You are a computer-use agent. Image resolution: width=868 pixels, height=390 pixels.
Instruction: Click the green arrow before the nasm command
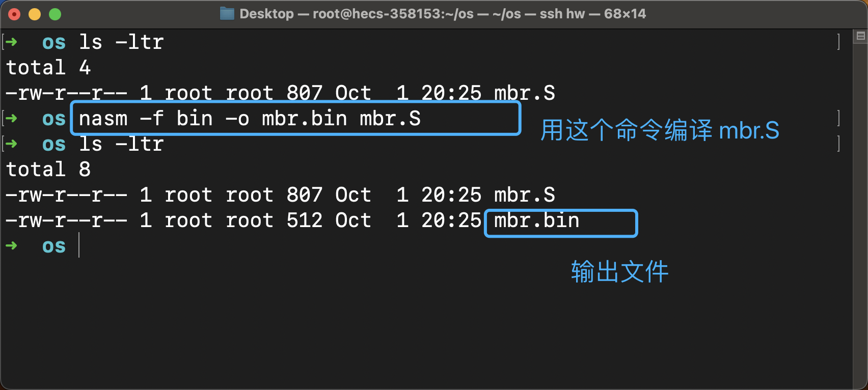coord(11,118)
